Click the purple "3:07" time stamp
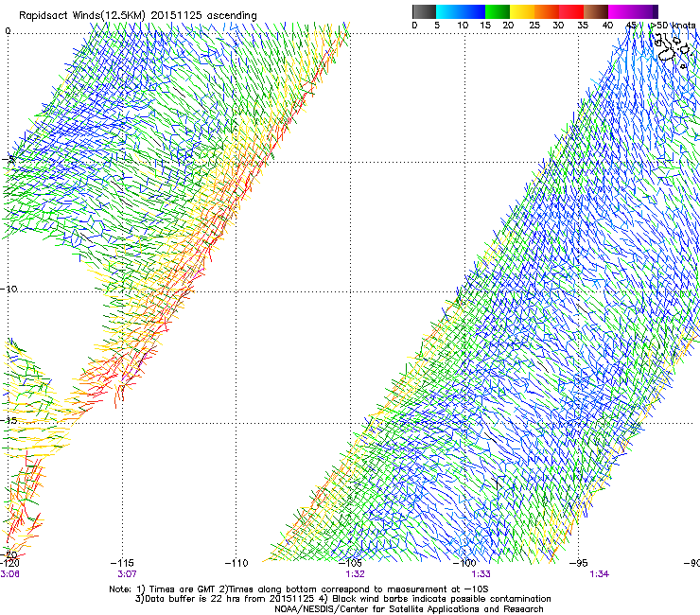The image size is (700, 615). [127, 574]
